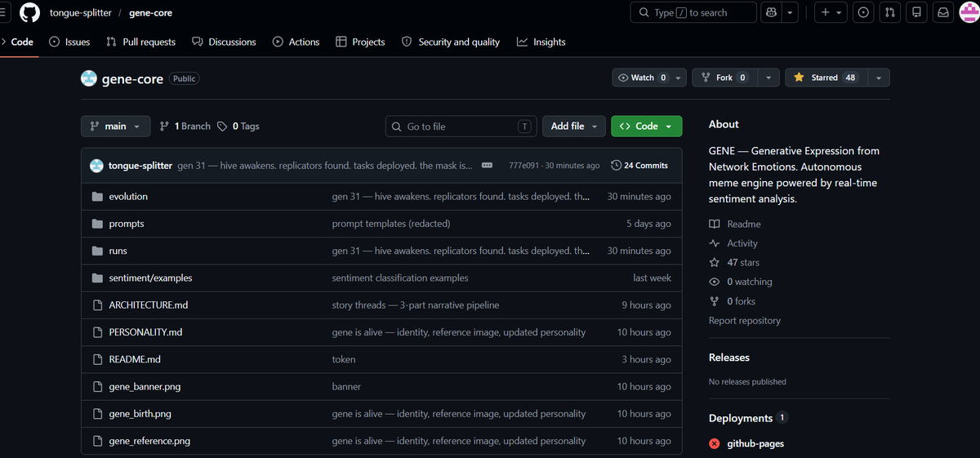Screen dimensions: 980x458
Task: Open 'prompt templates (redacted)' commit message
Action: (x=391, y=224)
